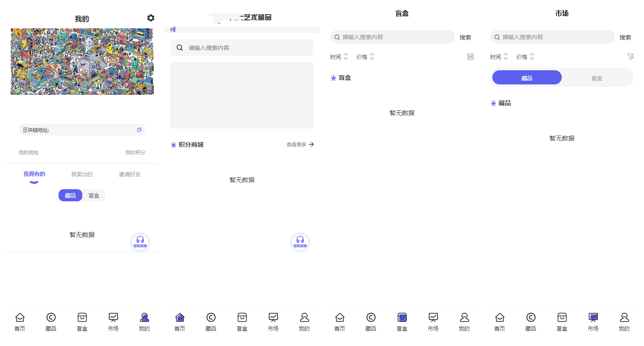Screen dimensions: 644x346
Task: Open the settings gear on 我的 page
Action: 150,18
